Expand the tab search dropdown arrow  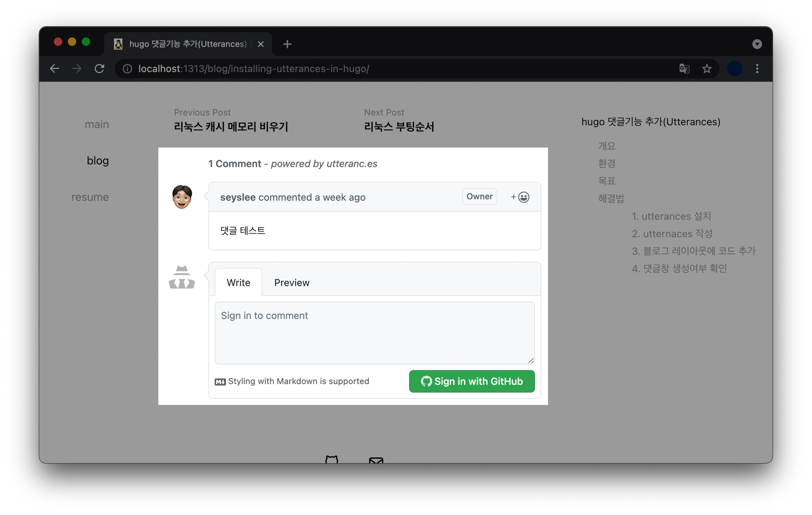click(757, 44)
